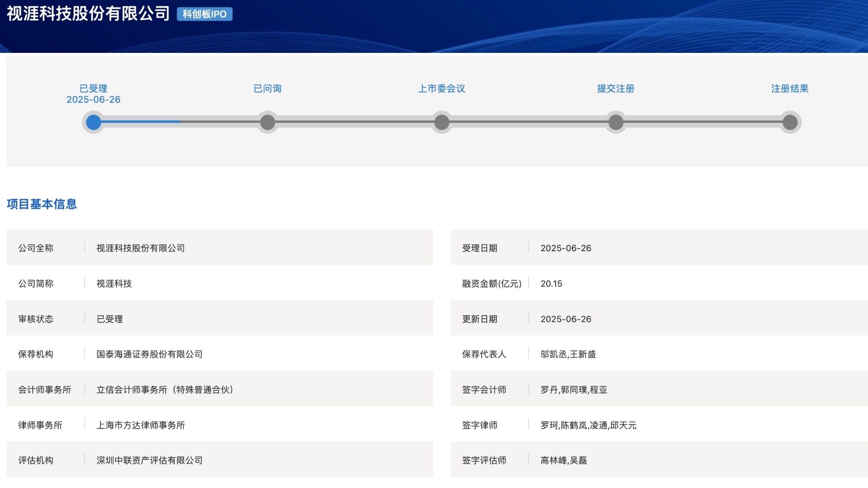Click the 公司全称 field label

click(x=36, y=248)
